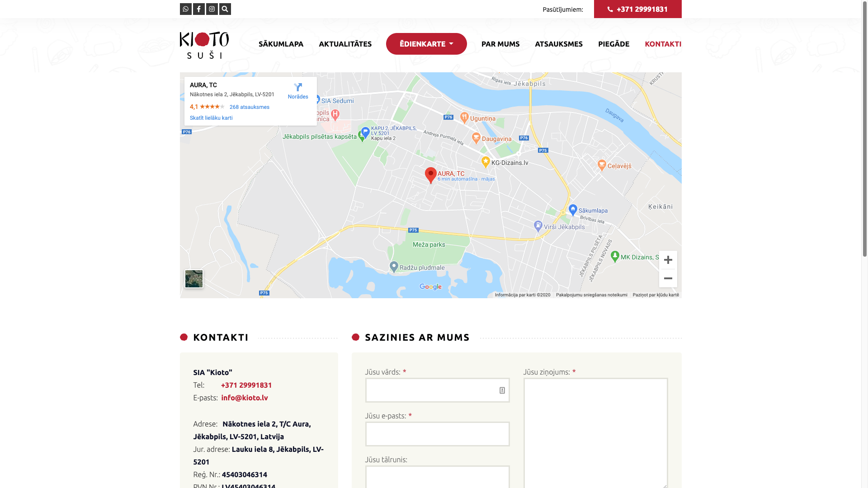Expand the Ēdienkarte dropdown menu
This screenshot has width=868, height=488.
[x=426, y=44]
